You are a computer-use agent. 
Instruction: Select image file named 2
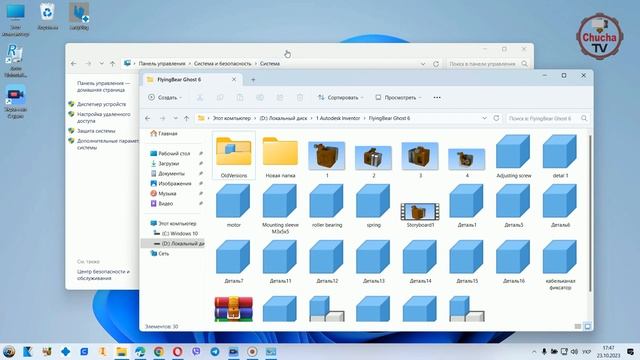coord(373,160)
